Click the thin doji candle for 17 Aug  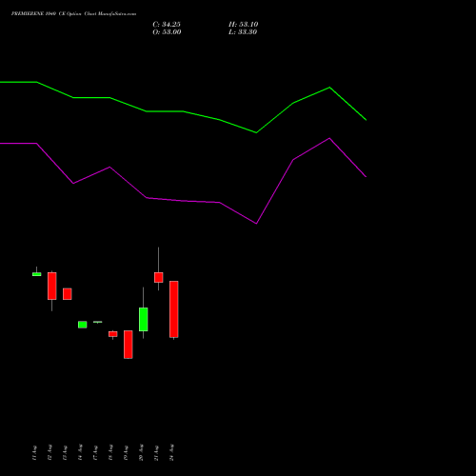(98, 322)
